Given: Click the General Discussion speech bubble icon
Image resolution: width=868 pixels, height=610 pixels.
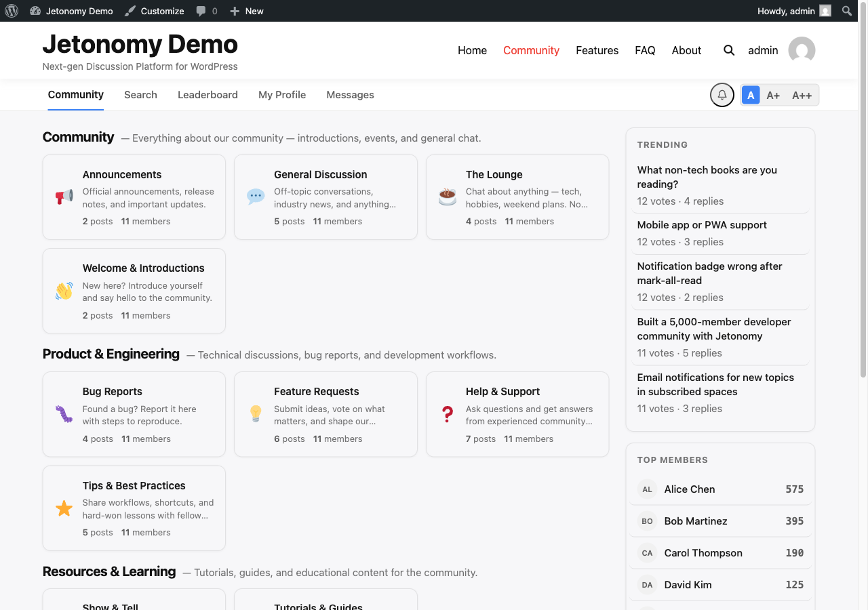Looking at the screenshot, I should [x=256, y=197].
